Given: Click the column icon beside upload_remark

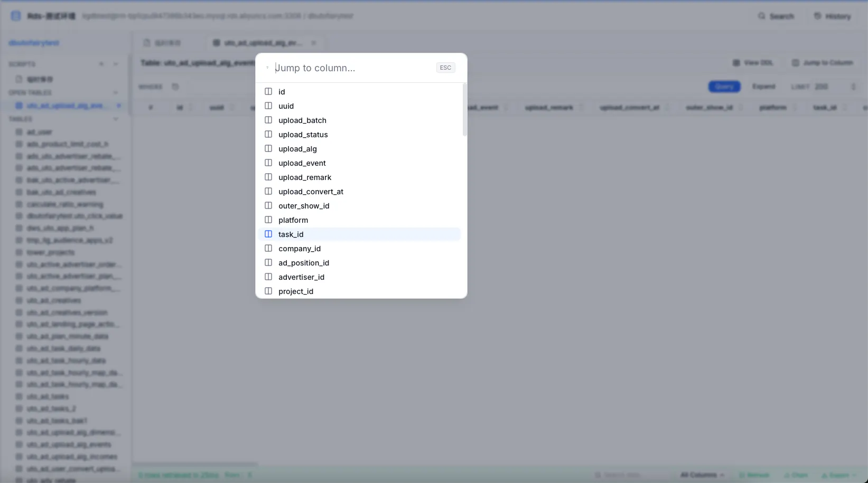Looking at the screenshot, I should [x=268, y=177].
